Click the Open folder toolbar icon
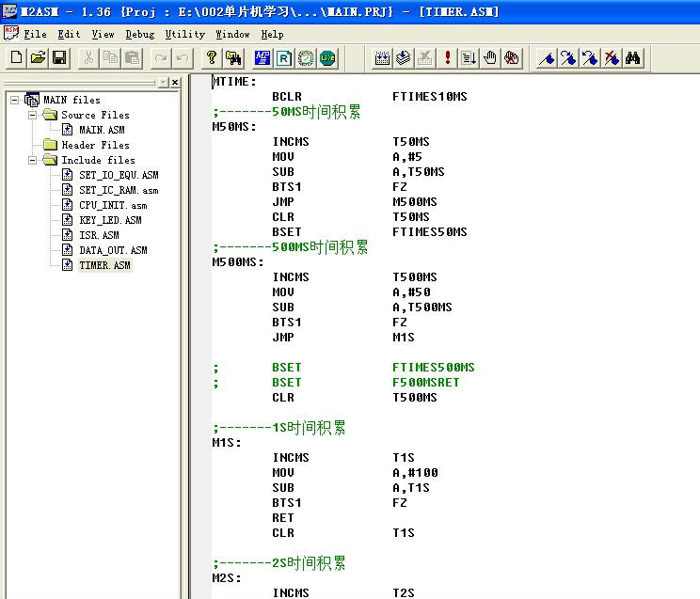 click(x=38, y=58)
